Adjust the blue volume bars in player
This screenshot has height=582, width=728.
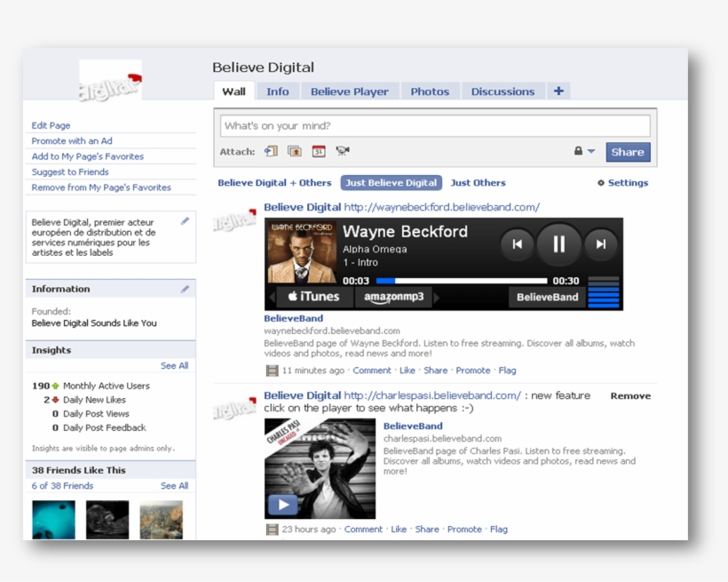click(x=604, y=292)
